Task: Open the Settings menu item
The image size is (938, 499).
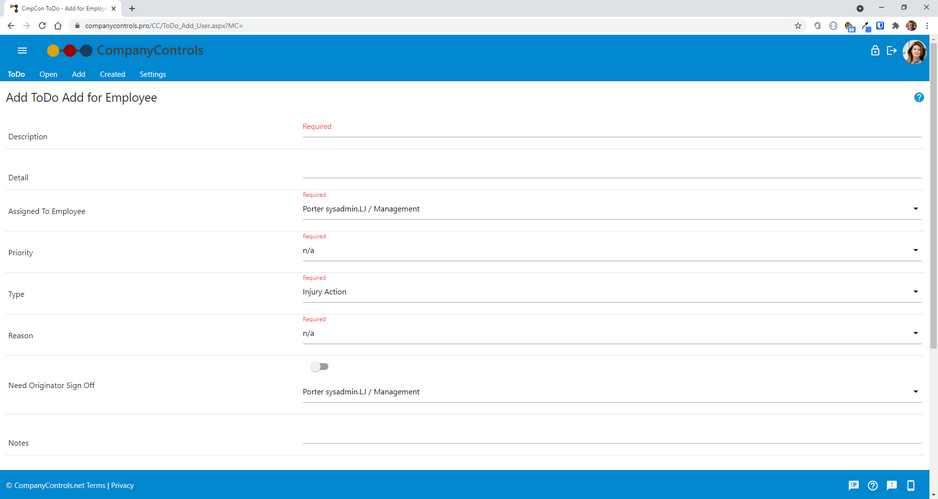Action: click(x=153, y=74)
